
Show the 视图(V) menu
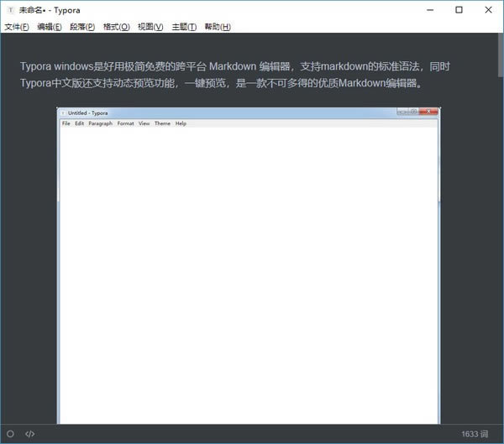(150, 27)
